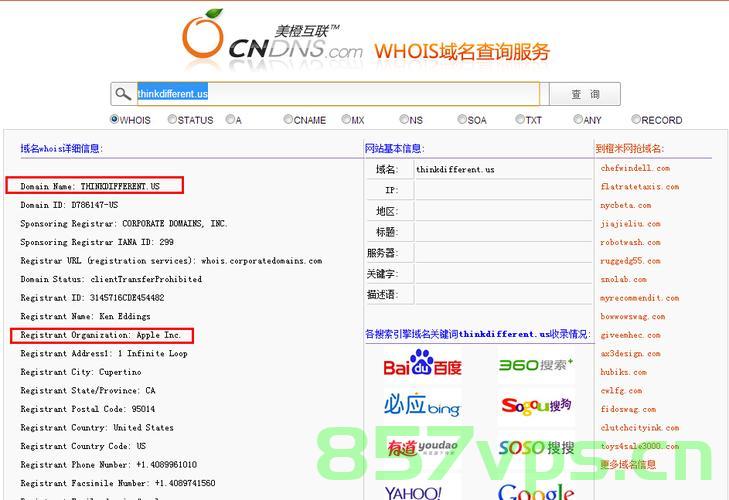Click Registrant Country Code: US line
Viewport: 729px width, 500px height.
coord(83,446)
